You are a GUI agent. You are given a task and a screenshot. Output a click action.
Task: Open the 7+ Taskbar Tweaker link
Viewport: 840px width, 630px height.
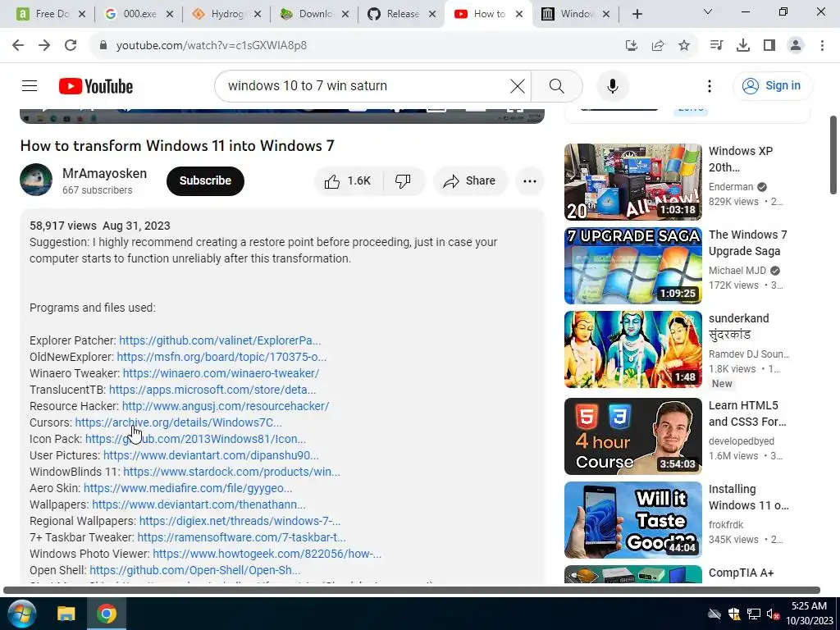click(241, 536)
